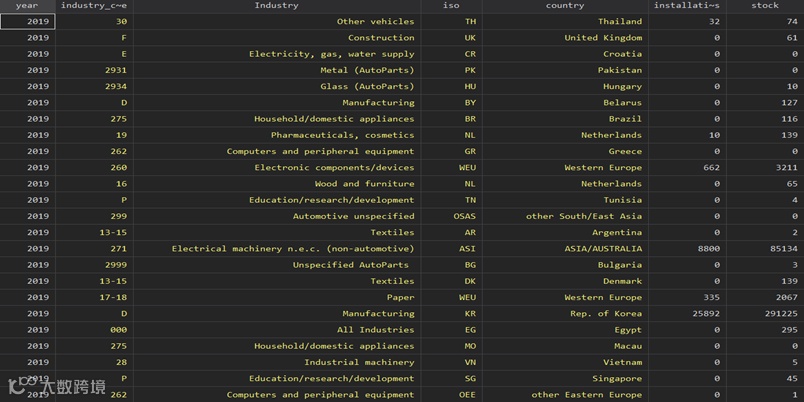Click the 'Belarus' cell
The height and width of the screenshot is (402, 804).
565,103
